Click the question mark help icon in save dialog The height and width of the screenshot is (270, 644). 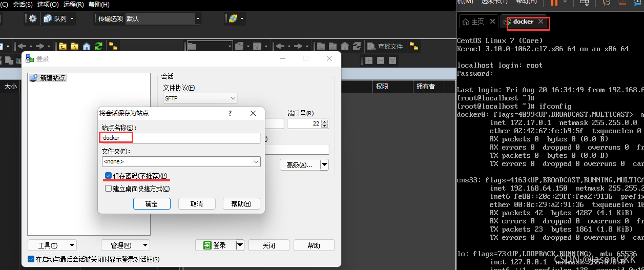click(x=230, y=113)
